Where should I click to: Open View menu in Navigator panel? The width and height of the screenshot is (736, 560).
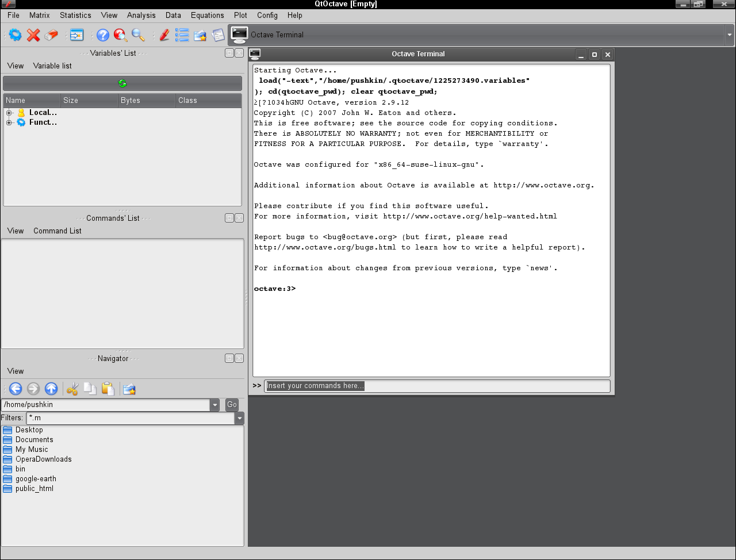pos(16,371)
